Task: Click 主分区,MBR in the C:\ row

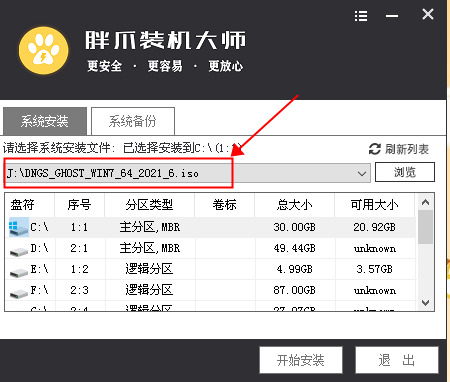Action: tap(150, 228)
